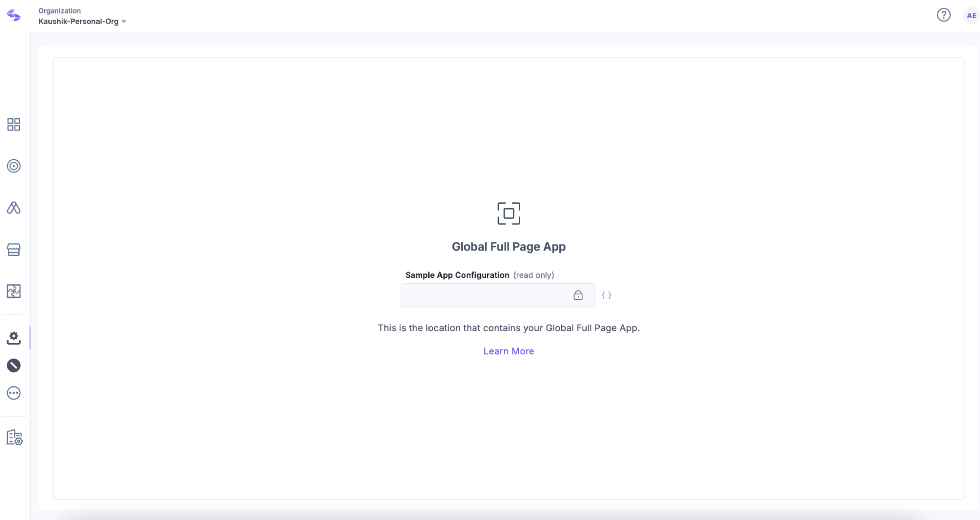Click the Global Full Page App heading
This screenshot has height=520, width=980.
pos(509,246)
